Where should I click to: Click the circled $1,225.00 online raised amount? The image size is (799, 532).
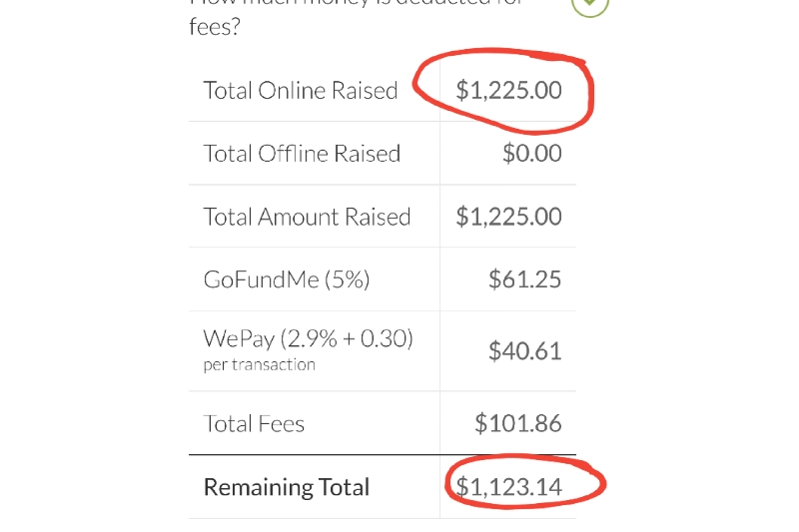[508, 90]
